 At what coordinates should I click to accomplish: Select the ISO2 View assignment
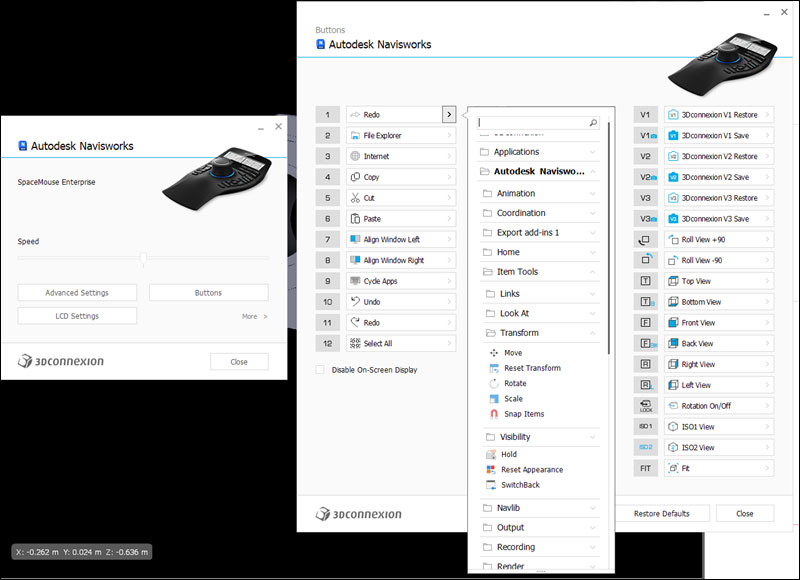coord(719,447)
